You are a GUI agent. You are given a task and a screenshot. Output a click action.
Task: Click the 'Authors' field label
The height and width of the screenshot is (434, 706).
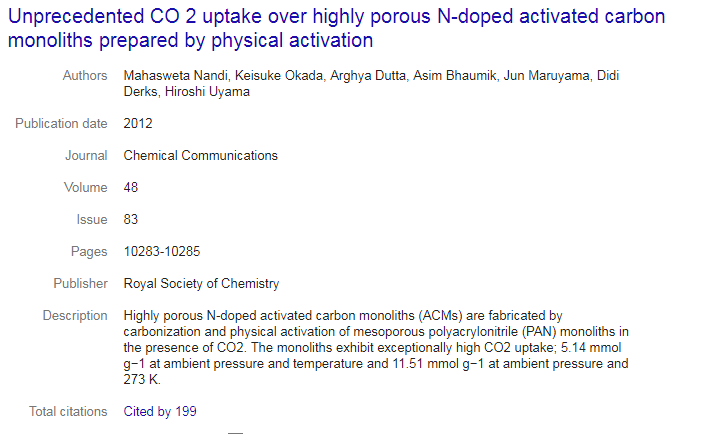click(x=85, y=75)
